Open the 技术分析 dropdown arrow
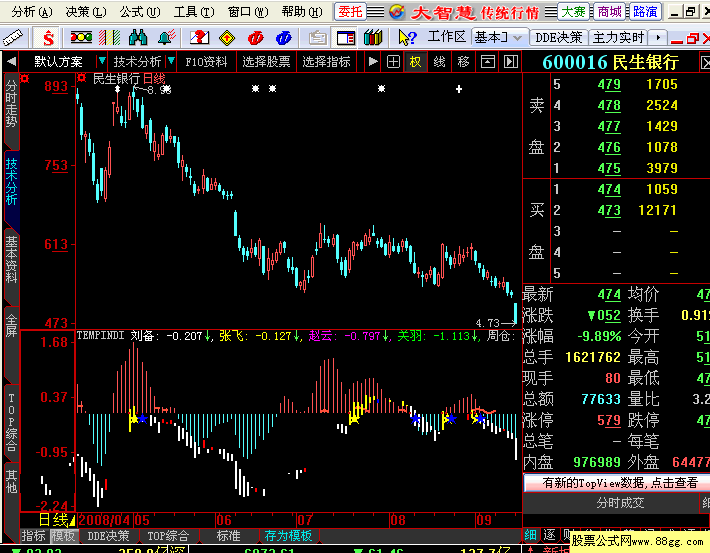This screenshot has height=553, width=710. point(171,61)
